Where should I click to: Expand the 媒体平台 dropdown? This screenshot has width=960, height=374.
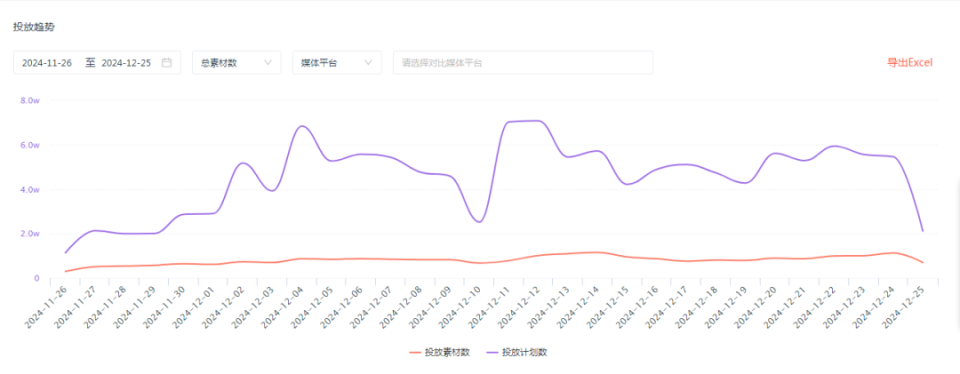click(x=337, y=62)
